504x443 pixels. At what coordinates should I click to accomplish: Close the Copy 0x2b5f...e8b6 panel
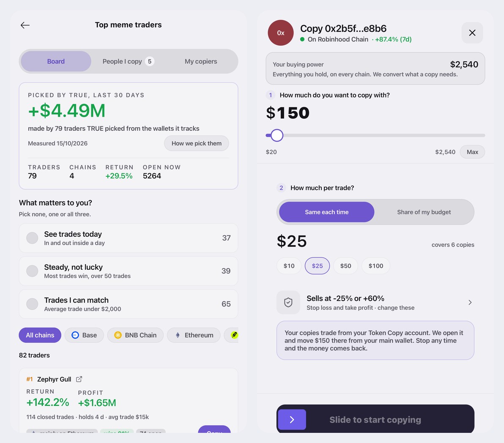[472, 33]
